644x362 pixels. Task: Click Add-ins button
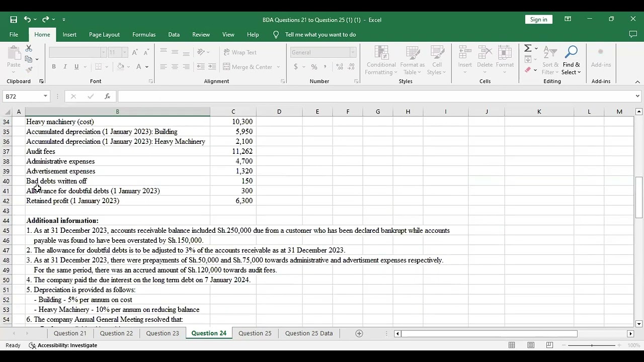601,58
